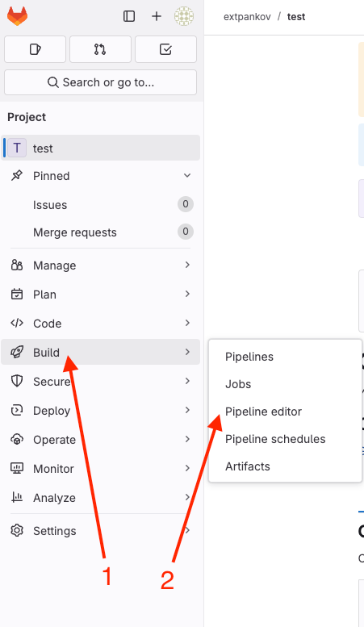The image size is (364, 627).
Task: Open merge requests icon button
Action: (x=100, y=49)
